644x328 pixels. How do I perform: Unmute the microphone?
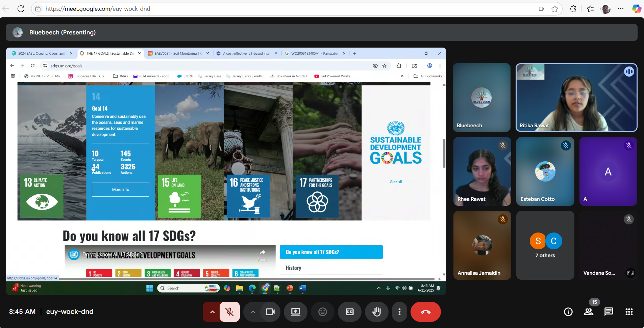click(x=230, y=312)
